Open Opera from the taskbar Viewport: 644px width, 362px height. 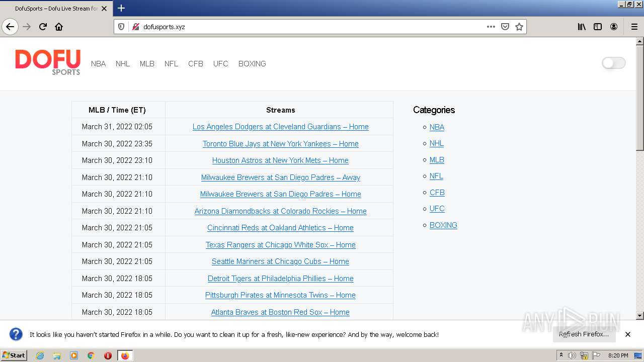(108, 355)
